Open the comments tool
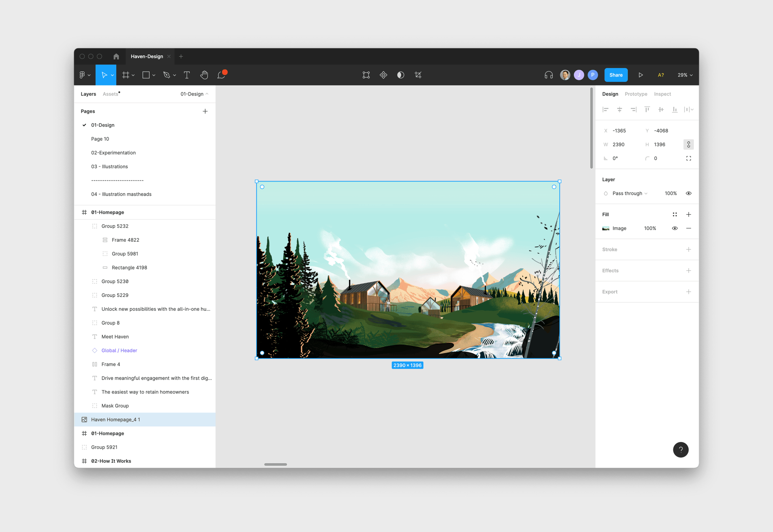Viewport: 773px width, 532px height. click(221, 75)
